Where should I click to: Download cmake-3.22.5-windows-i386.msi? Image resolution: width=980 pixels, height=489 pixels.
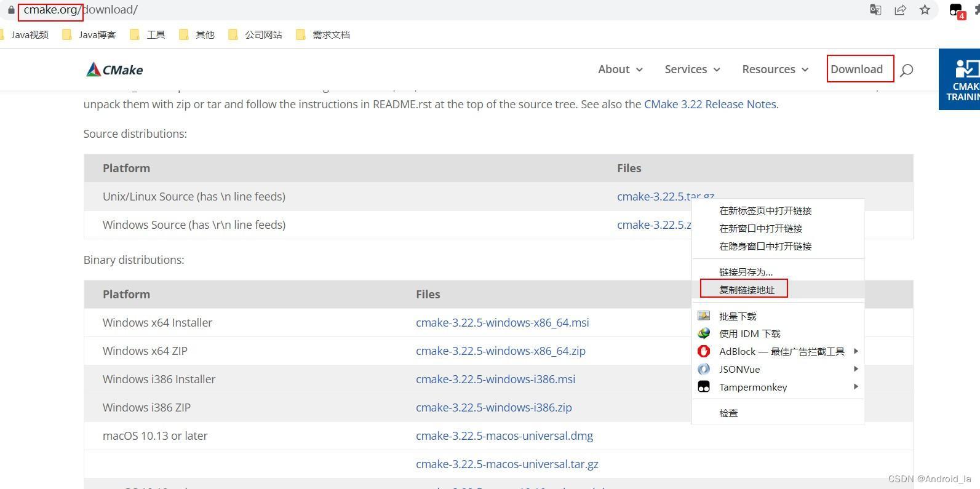coord(496,379)
